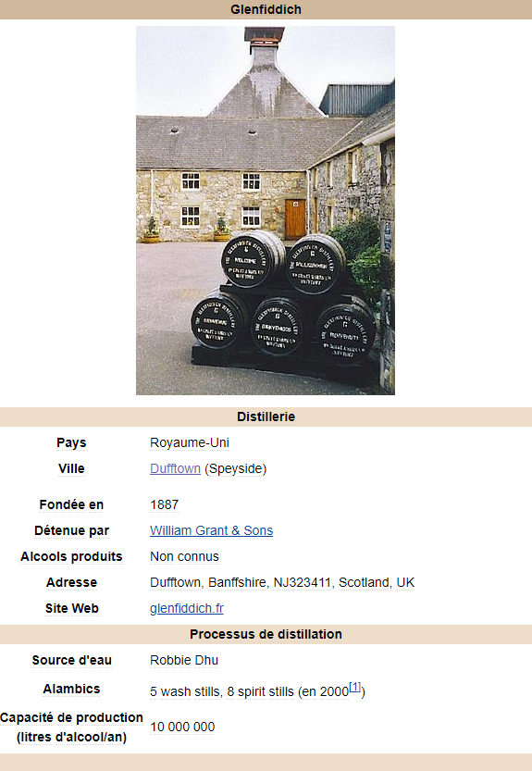Click the Fondée en label
532x771 pixels.
71,504
